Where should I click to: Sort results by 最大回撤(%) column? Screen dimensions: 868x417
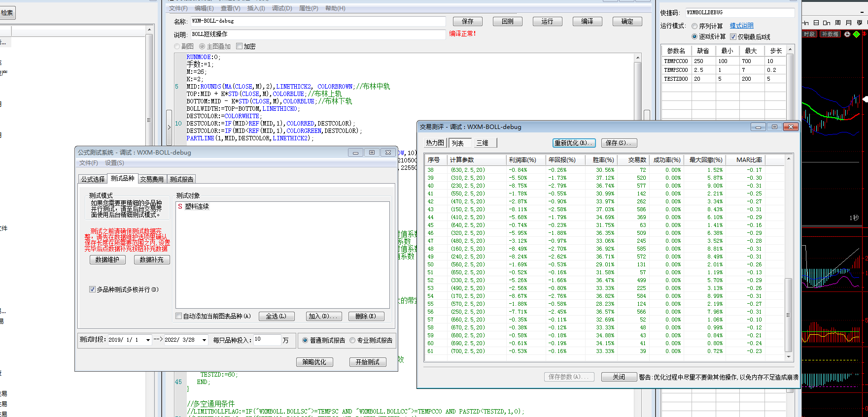pyautogui.click(x=705, y=160)
